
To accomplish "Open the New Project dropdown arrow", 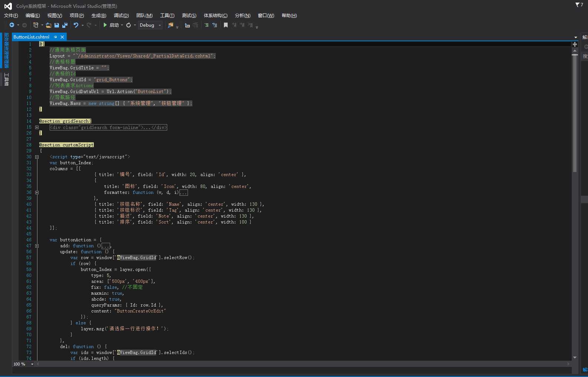I will pyautogui.click(x=42, y=25).
